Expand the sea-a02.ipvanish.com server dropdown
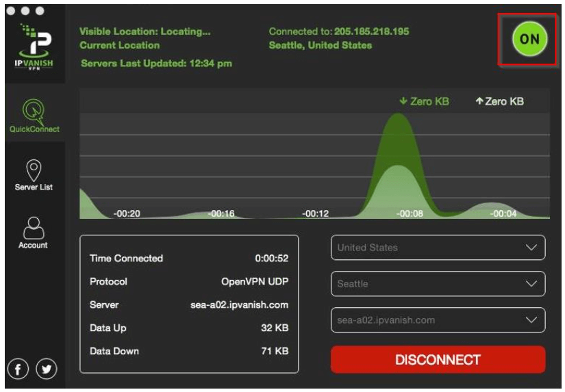The height and width of the screenshot is (392, 565). coord(438,320)
